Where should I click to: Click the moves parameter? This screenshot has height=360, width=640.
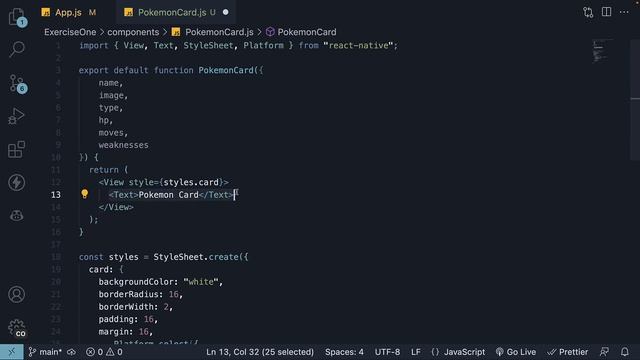point(111,133)
